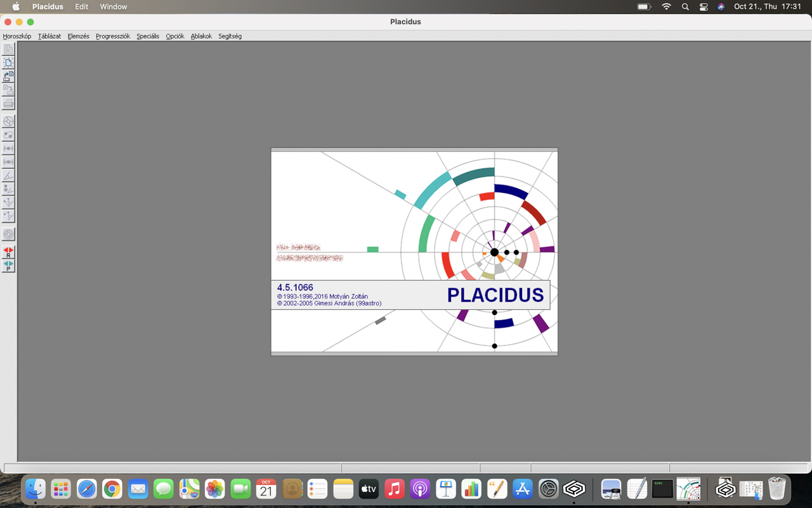Select the two-linked-circles chart icon in the toolbar

click(8, 135)
